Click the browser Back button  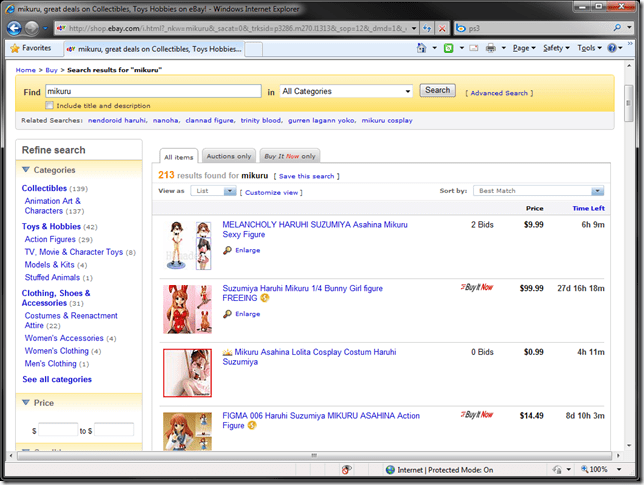click(13, 27)
